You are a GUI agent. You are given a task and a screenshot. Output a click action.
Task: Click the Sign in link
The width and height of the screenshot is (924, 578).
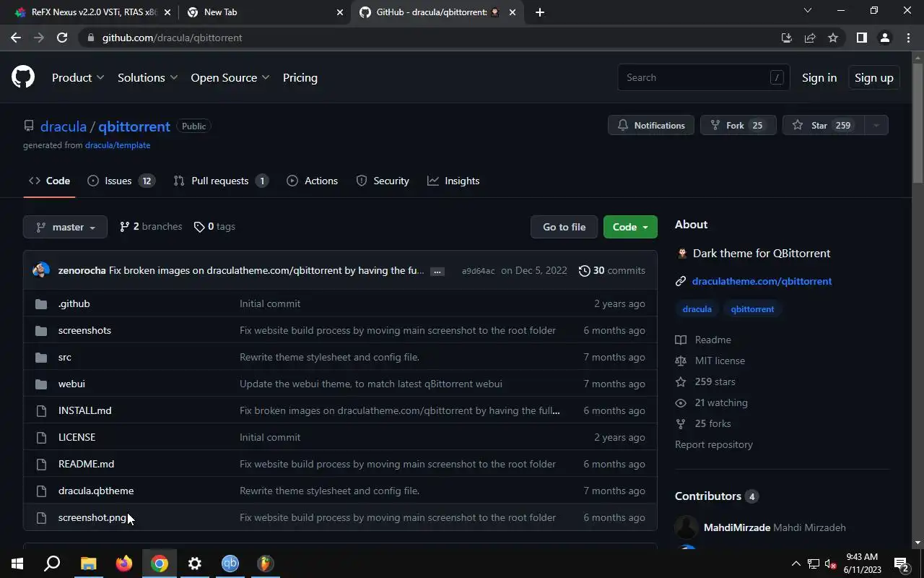click(819, 77)
